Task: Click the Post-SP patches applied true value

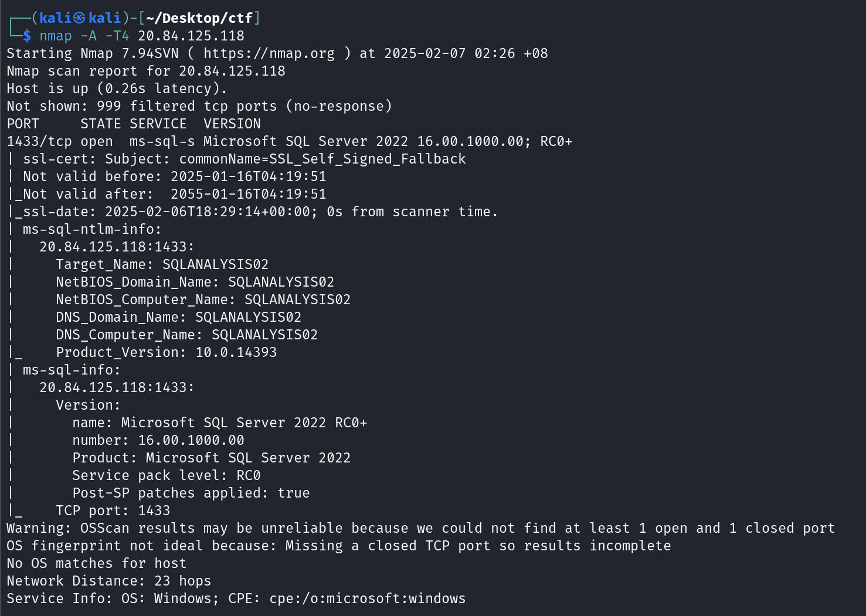Action: 294,493
